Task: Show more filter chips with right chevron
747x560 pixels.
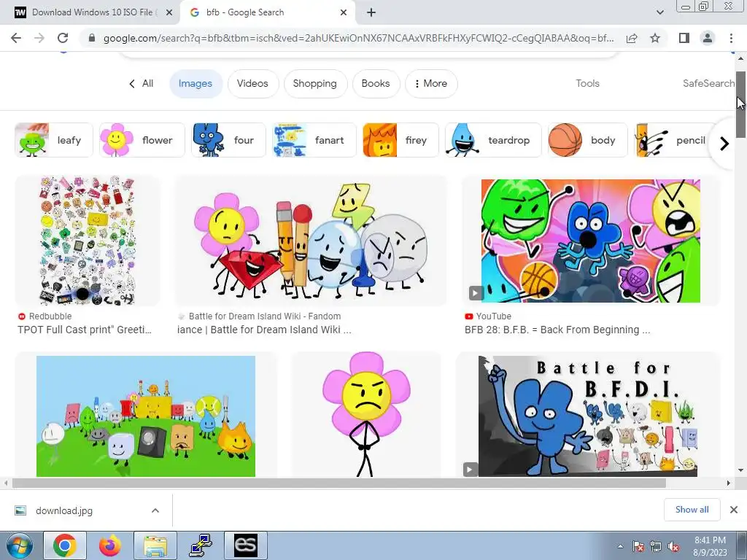Action: tap(724, 144)
